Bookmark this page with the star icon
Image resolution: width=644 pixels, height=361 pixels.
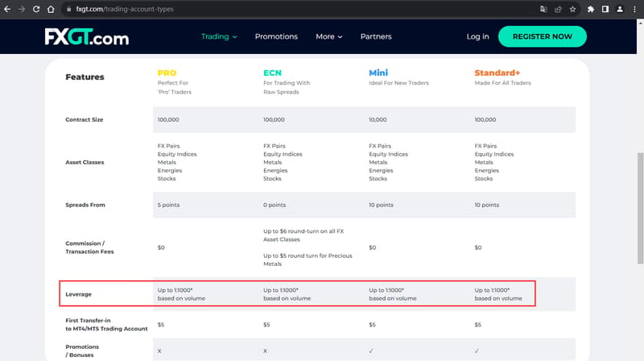tap(572, 9)
